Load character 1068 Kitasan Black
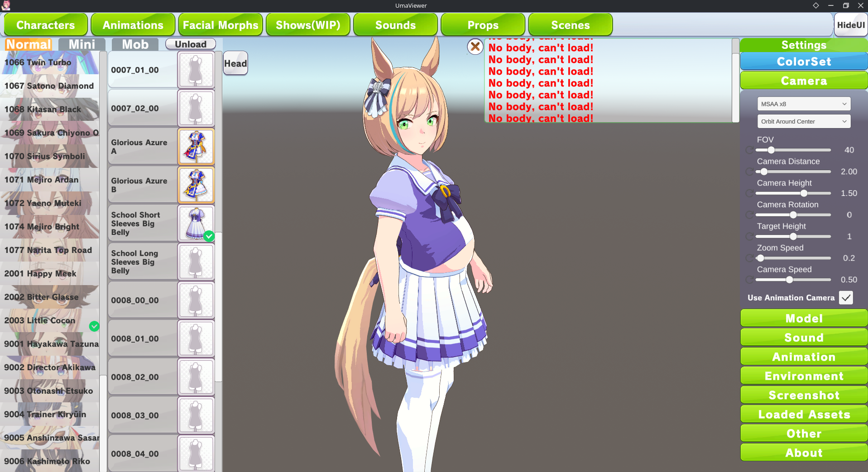Screen dimensions: 868x472 click(49, 110)
